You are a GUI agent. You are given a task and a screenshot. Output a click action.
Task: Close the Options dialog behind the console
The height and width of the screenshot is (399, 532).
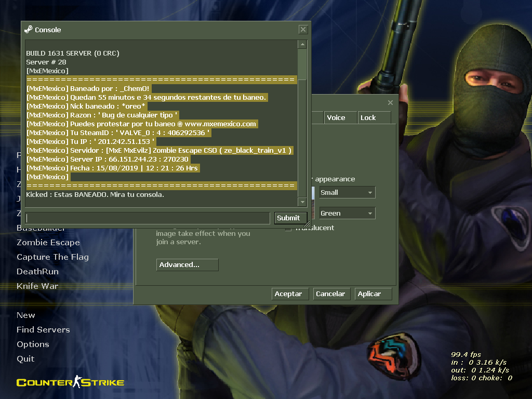click(x=390, y=102)
